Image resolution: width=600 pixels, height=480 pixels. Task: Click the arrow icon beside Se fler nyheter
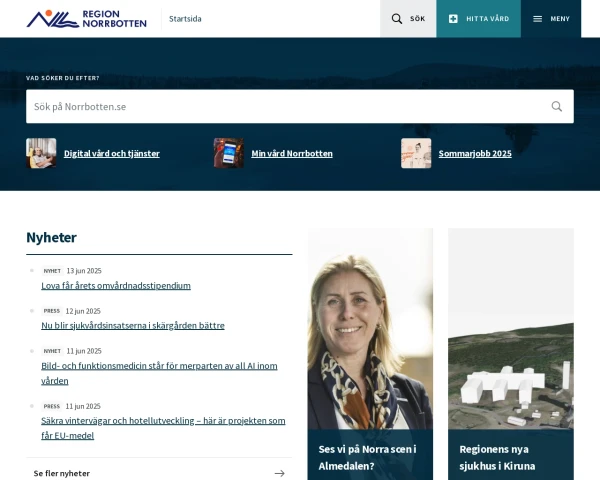(x=280, y=473)
